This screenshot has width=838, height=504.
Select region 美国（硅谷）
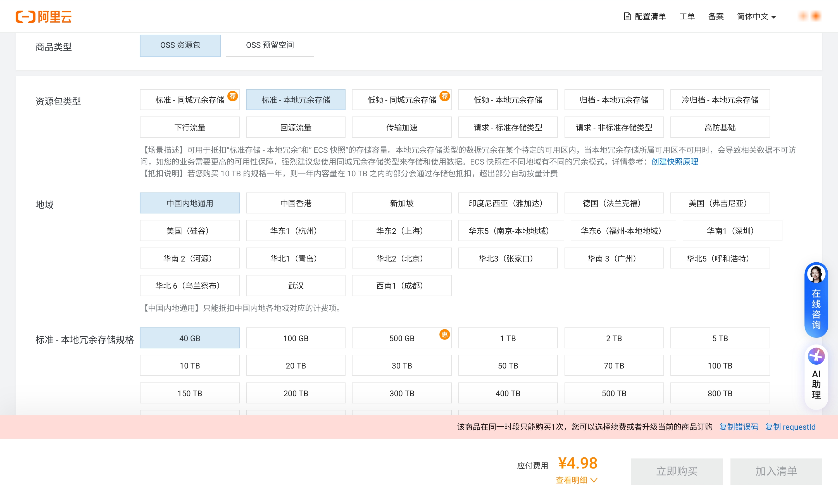189,230
